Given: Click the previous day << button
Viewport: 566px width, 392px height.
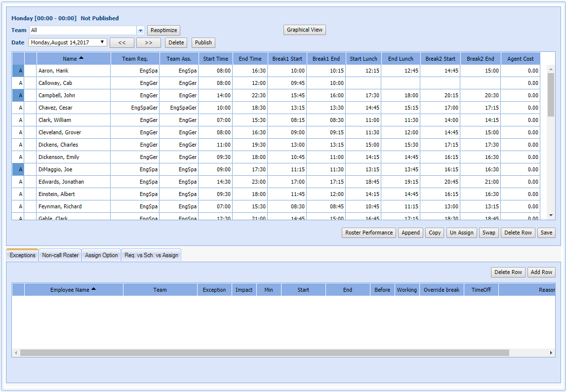Looking at the screenshot, I should 121,42.
